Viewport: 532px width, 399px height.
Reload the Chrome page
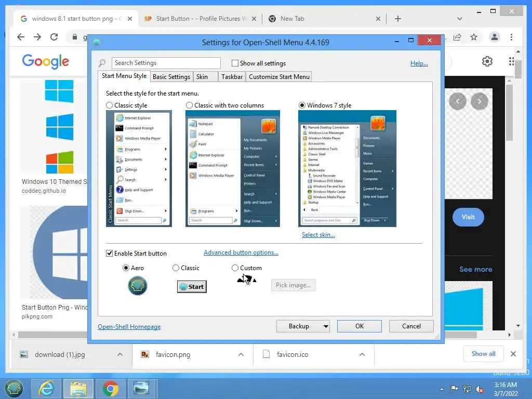(x=54, y=37)
